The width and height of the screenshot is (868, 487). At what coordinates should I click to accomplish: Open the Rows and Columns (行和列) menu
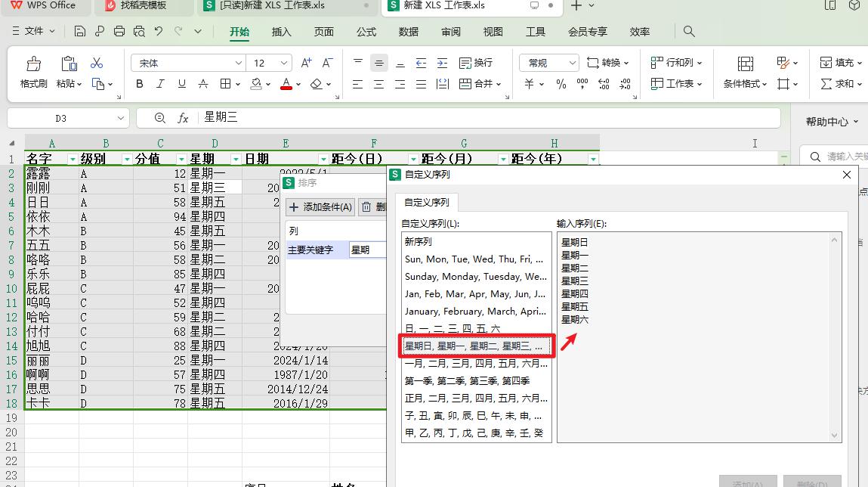pos(676,63)
